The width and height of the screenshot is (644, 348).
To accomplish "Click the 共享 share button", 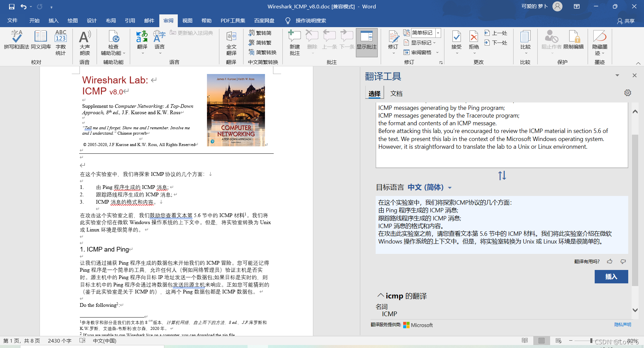I will click(x=626, y=21).
